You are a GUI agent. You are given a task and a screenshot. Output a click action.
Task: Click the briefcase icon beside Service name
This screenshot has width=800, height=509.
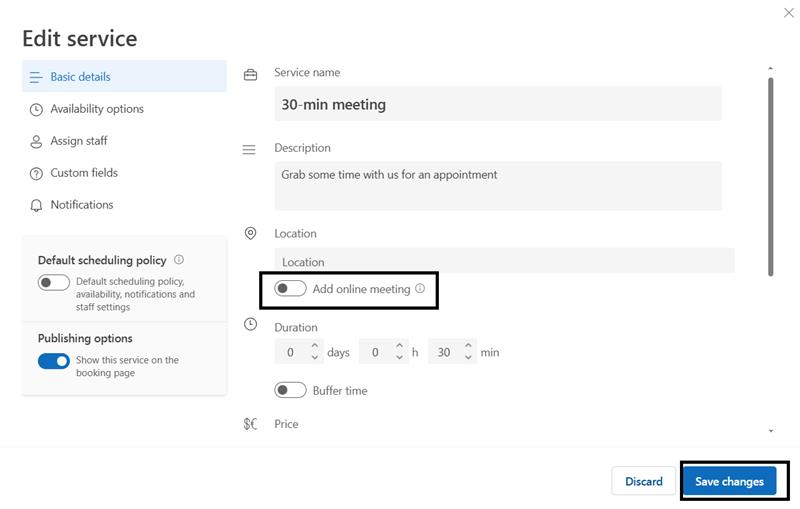pyautogui.click(x=250, y=75)
